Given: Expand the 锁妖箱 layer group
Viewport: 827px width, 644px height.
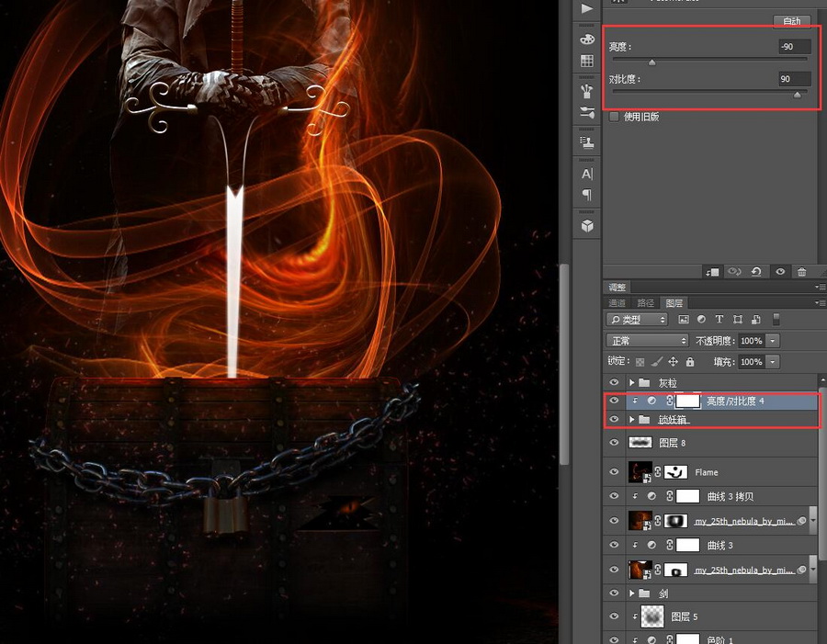Looking at the screenshot, I should 632,420.
